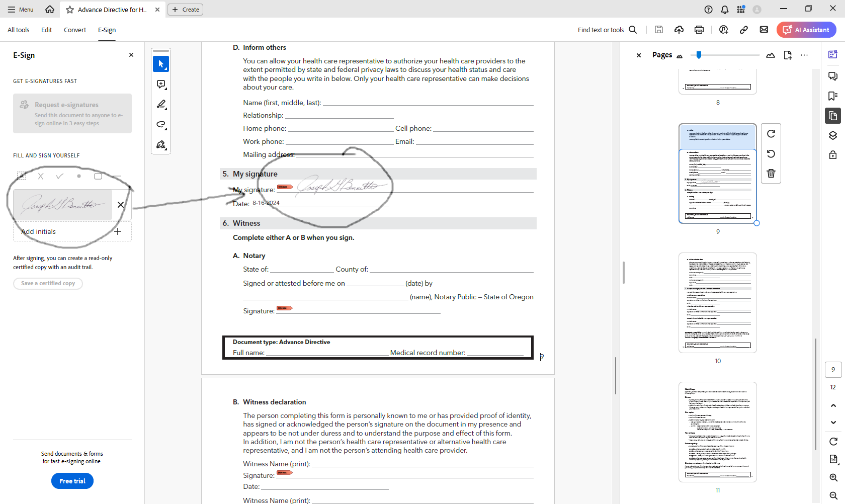Delete the selected page with trash icon
The height and width of the screenshot is (504, 845).
771,174
